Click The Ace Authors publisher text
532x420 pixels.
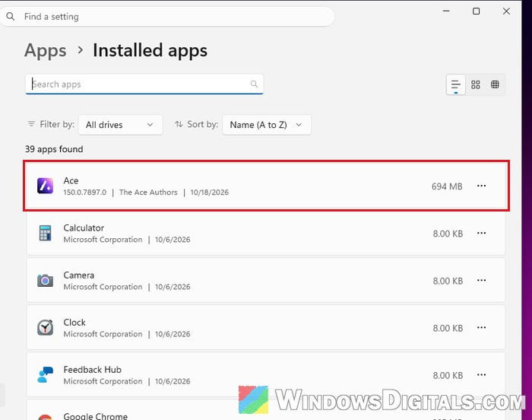(x=148, y=192)
